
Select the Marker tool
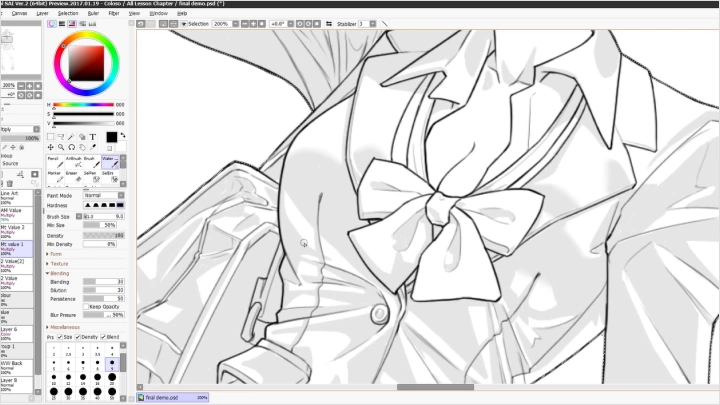tap(55, 177)
